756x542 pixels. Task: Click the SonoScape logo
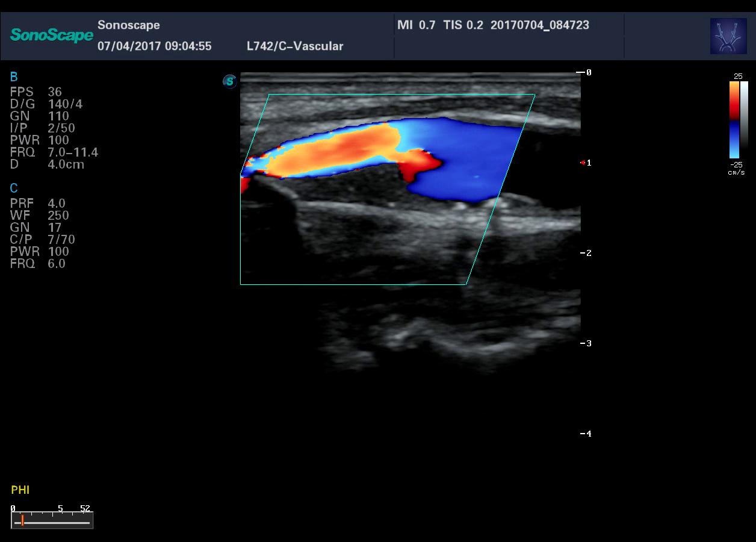click(51, 35)
